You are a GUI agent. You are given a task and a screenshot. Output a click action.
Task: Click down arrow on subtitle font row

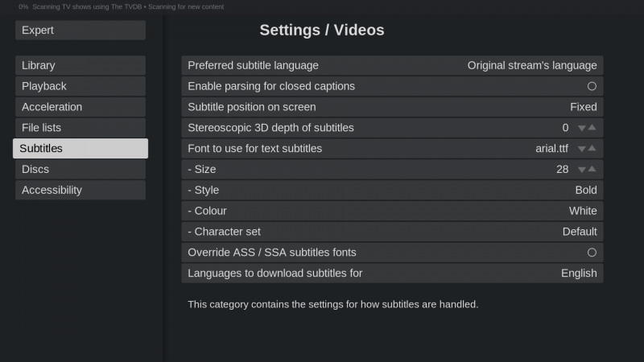tap(581, 149)
